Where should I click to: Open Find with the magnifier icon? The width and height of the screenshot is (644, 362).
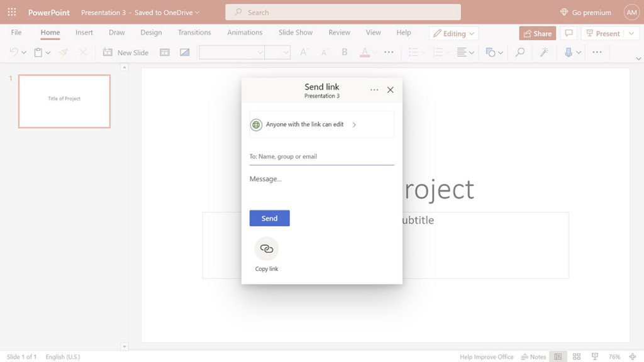519,52
